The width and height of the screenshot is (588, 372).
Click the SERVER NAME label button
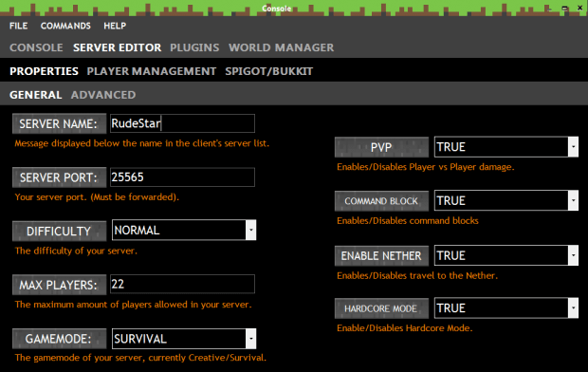[x=59, y=123]
